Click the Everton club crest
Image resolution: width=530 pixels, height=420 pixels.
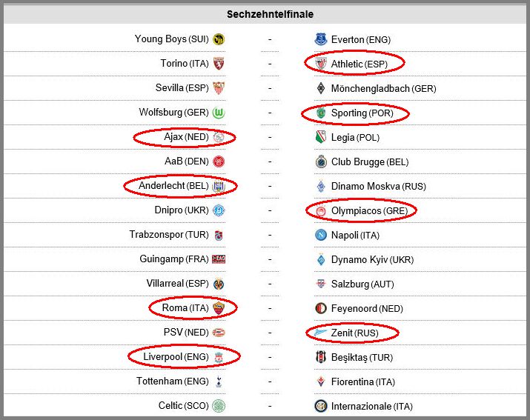coord(321,39)
